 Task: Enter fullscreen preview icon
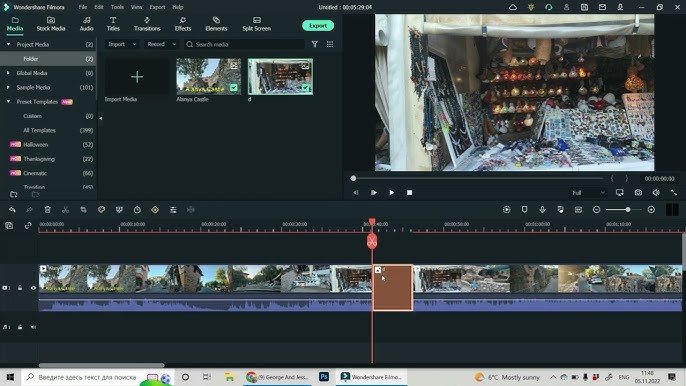click(x=674, y=193)
